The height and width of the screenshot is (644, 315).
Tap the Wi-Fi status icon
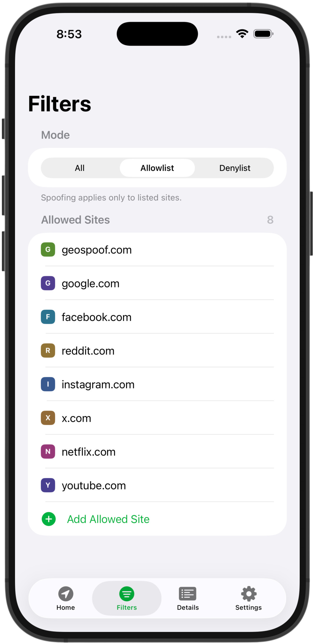242,34
